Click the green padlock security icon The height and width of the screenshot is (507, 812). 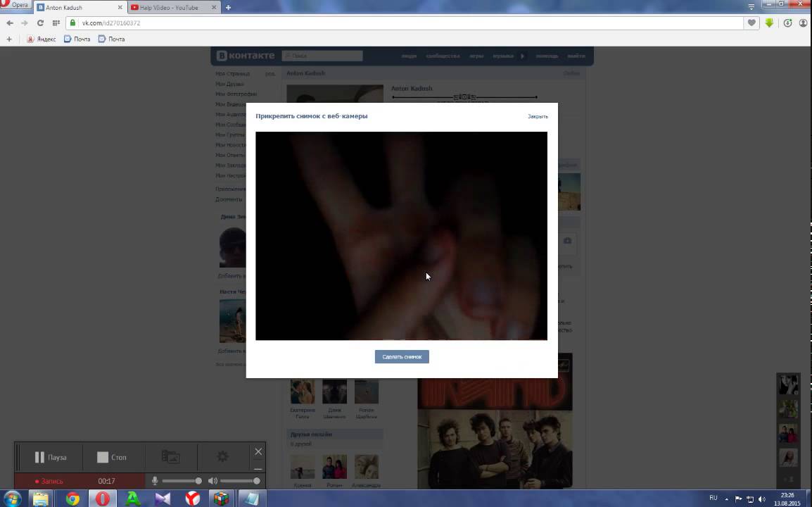tap(73, 23)
